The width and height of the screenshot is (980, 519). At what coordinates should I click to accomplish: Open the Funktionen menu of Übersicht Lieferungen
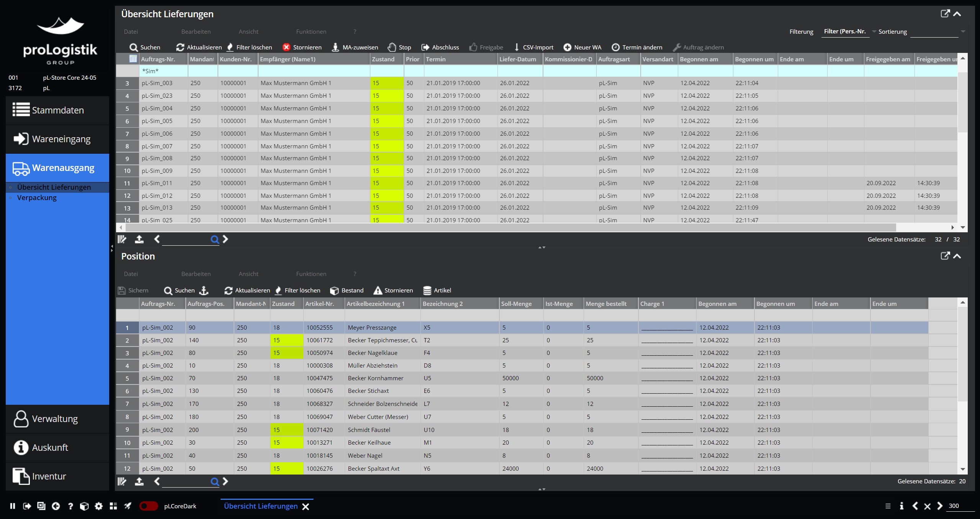click(311, 31)
